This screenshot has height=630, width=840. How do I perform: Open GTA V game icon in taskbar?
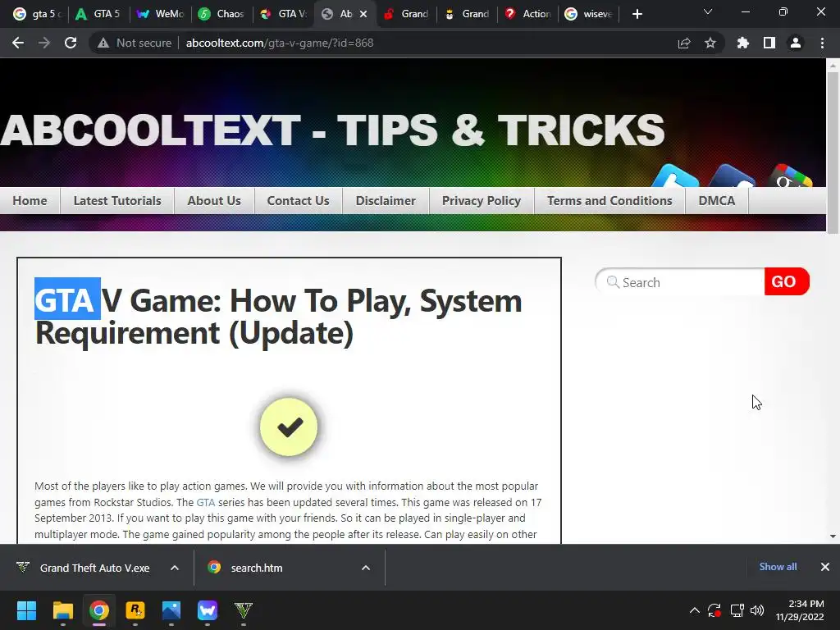(243, 610)
